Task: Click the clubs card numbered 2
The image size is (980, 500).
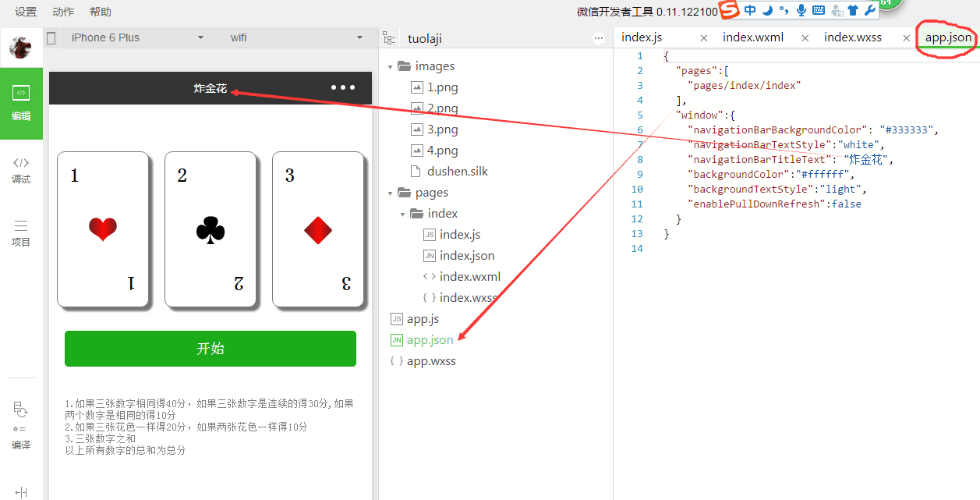Action: pos(211,229)
